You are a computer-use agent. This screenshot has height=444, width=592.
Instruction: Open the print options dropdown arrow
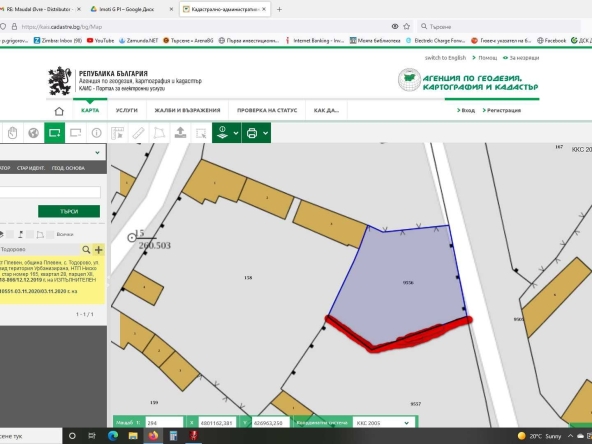(265, 133)
